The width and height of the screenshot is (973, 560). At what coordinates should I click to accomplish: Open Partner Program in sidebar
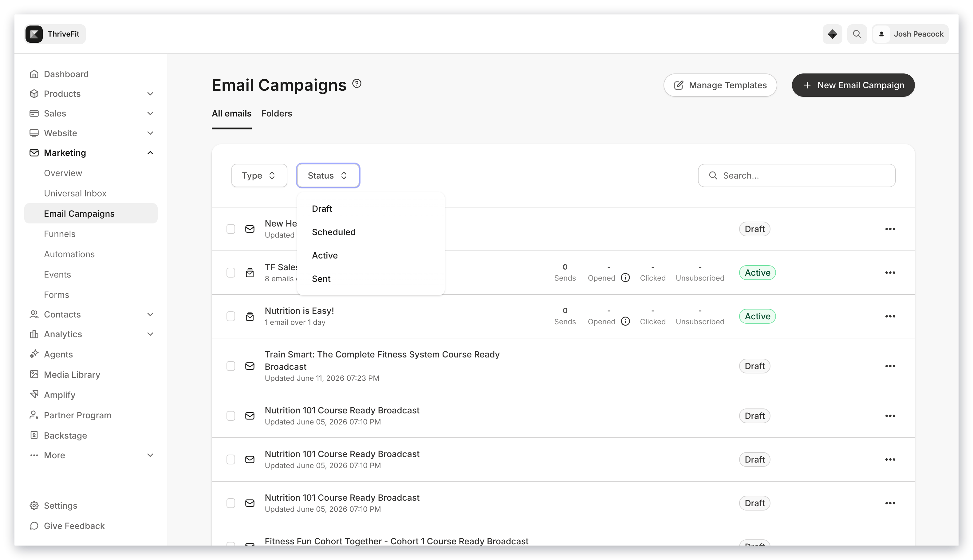[77, 415]
